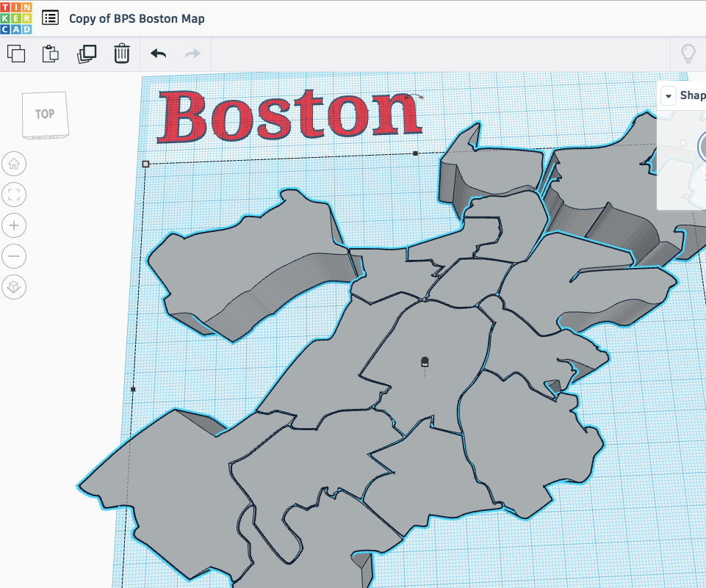Zoom out using the minus control
This screenshot has height=588, width=706.
(x=14, y=256)
